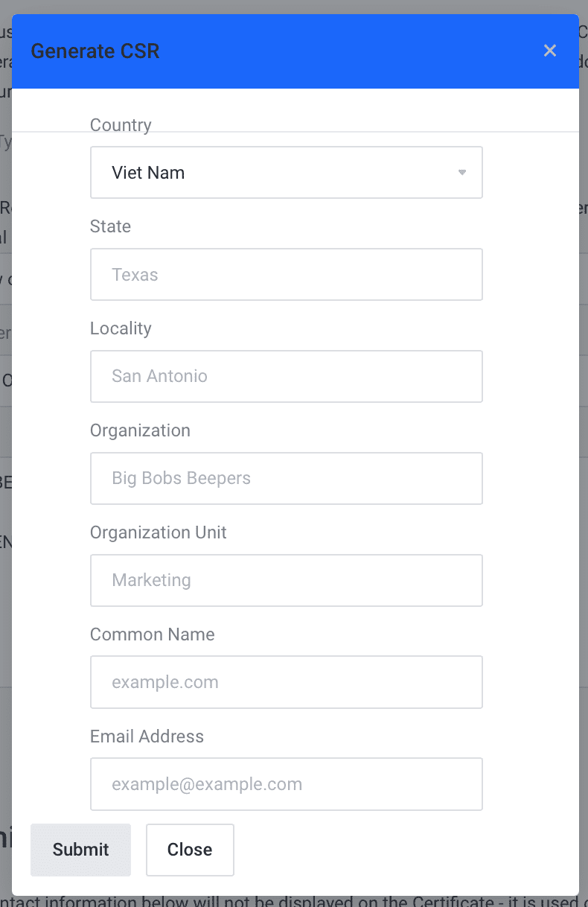Click the Country field label

121,125
